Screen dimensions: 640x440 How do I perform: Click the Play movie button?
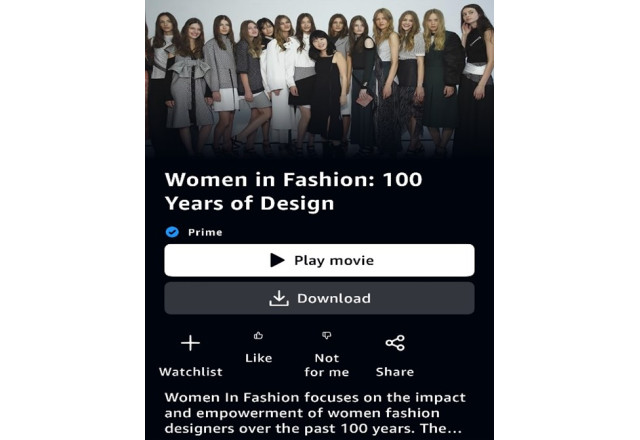coord(319,260)
